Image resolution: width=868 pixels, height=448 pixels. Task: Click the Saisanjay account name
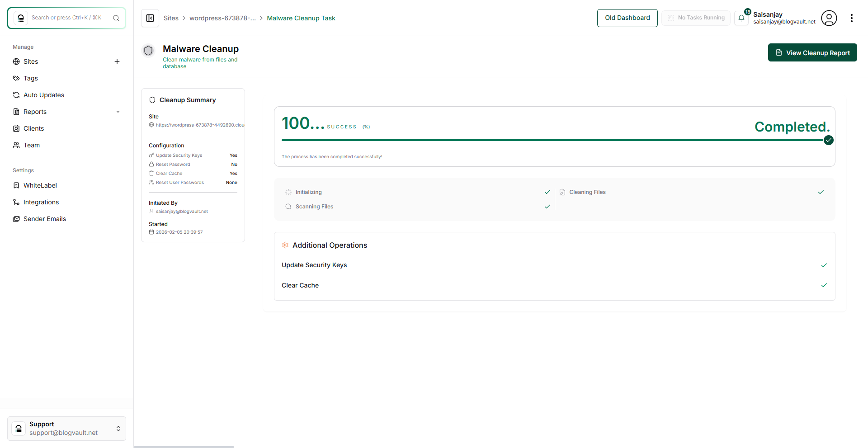[x=768, y=14]
